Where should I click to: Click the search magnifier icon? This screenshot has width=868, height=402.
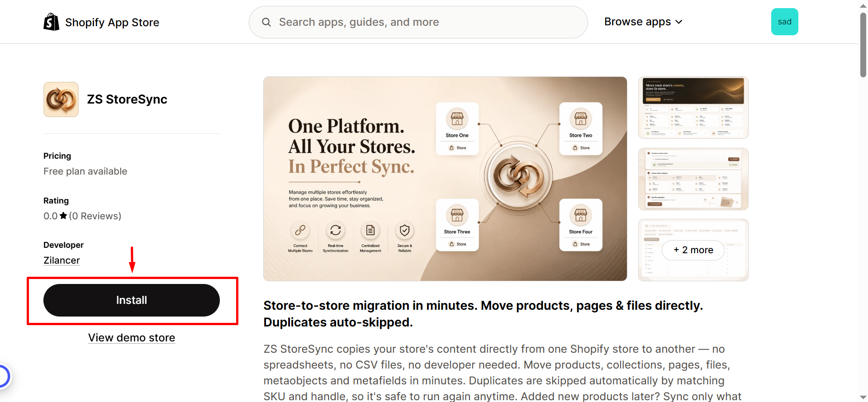tap(266, 22)
